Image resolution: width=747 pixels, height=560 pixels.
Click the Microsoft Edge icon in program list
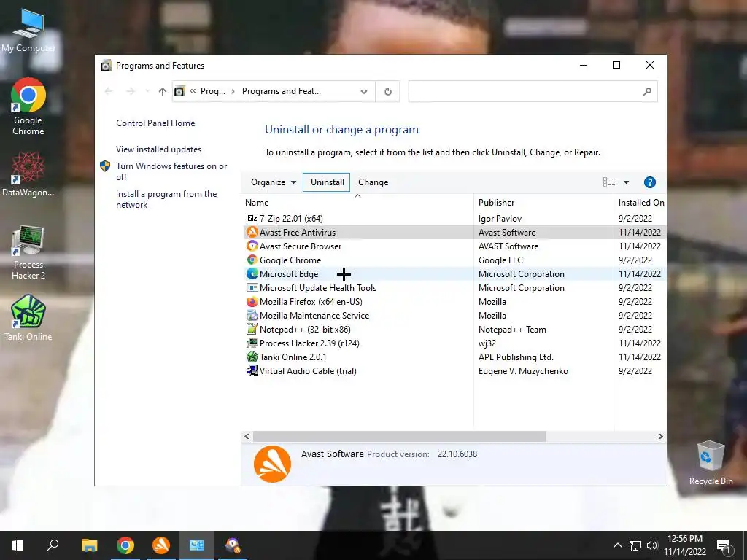[252, 273]
